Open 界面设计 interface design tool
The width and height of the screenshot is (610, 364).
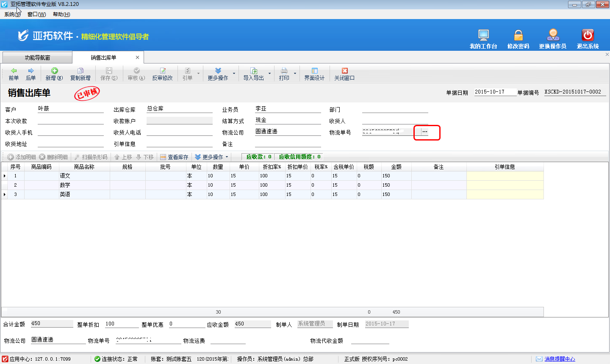[x=314, y=71]
